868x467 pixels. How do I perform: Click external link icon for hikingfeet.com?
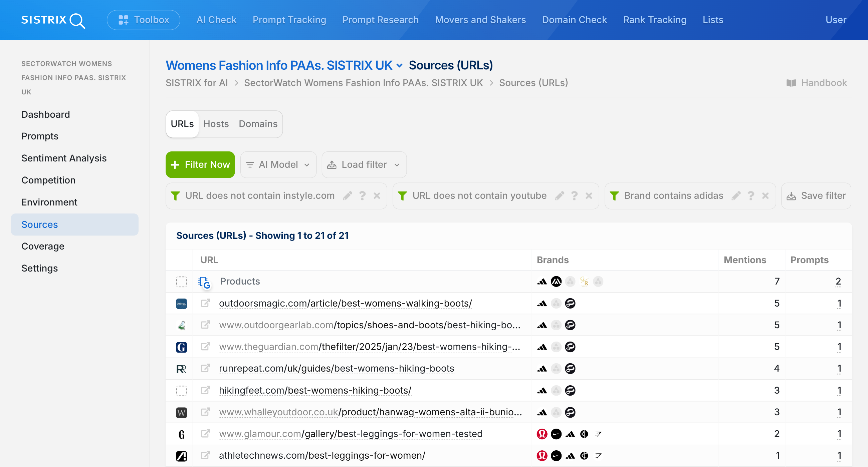click(x=206, y=390)
